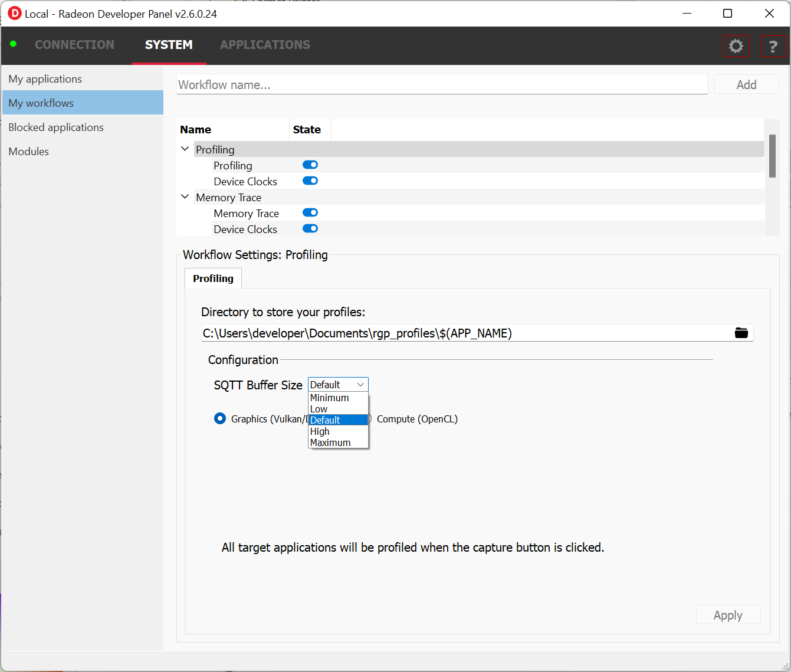Click the Compute (OpenCL) option label

click(417, 419)
